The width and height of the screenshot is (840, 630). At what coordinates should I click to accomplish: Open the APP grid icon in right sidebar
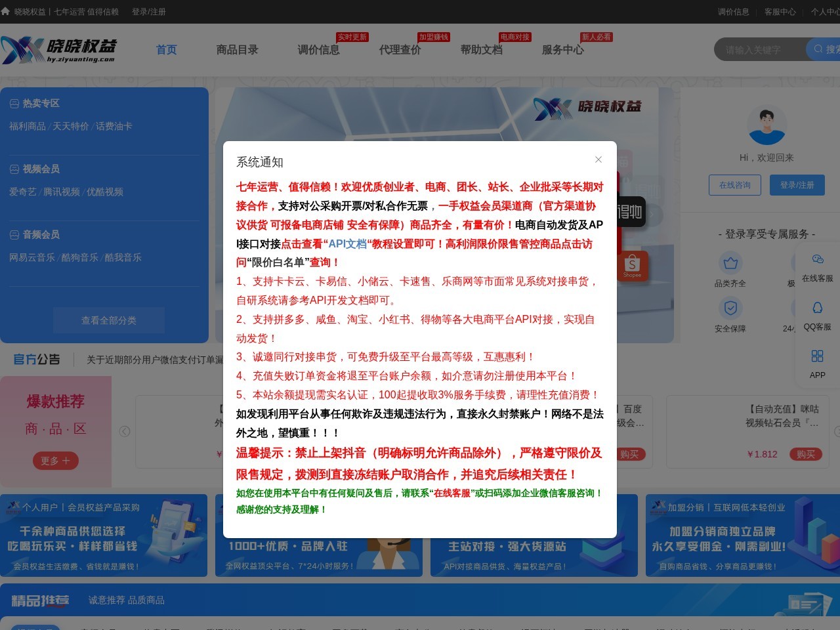pyautogui.click(x=816, y=356)
